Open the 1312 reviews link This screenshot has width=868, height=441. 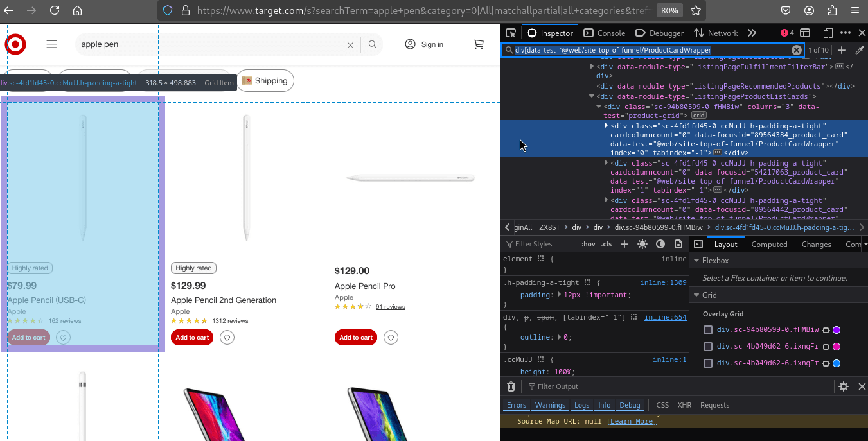click(230, 321)
